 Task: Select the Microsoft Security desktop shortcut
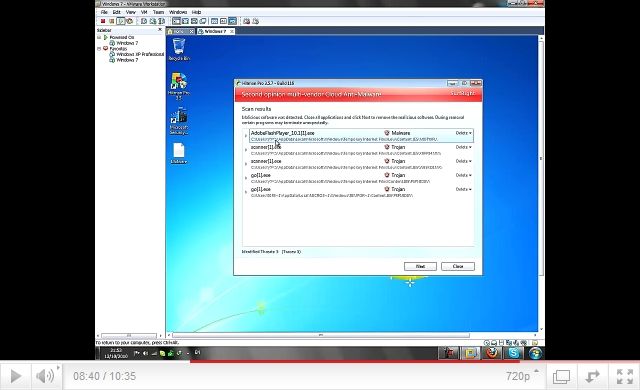179,122
